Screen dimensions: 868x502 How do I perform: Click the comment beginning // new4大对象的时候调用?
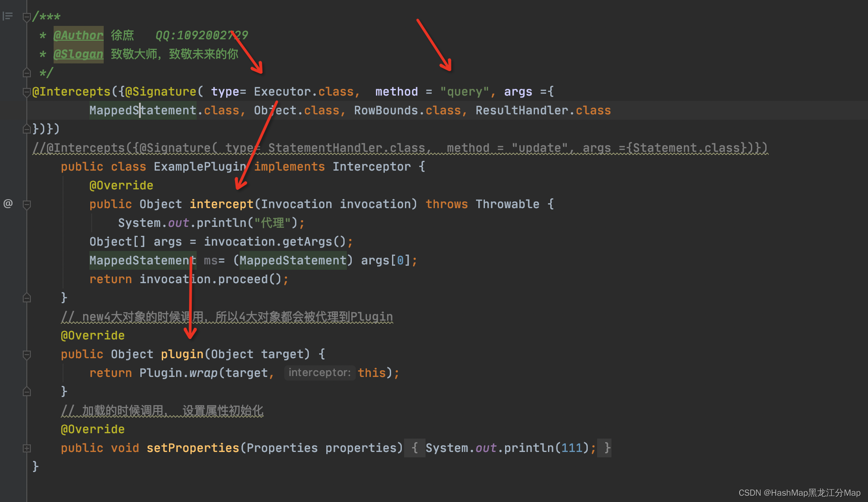227,317
